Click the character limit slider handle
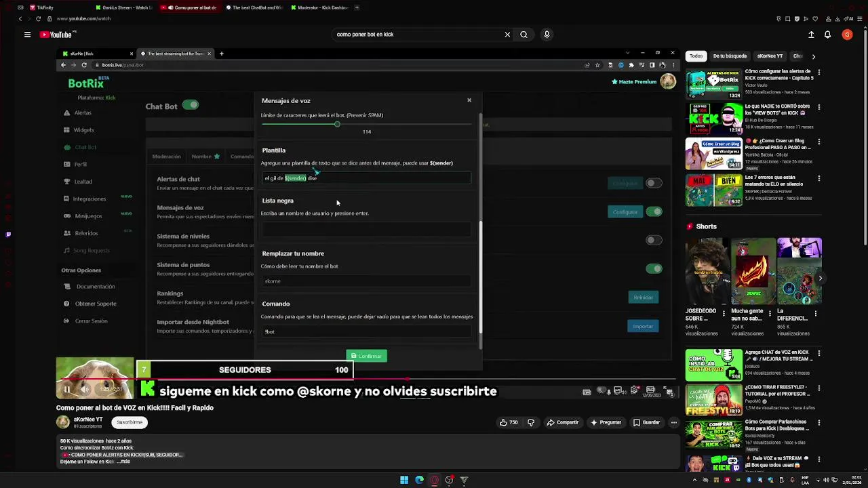Screen dimensions: 868x488 pyautogui.click(x=337, y=124)
